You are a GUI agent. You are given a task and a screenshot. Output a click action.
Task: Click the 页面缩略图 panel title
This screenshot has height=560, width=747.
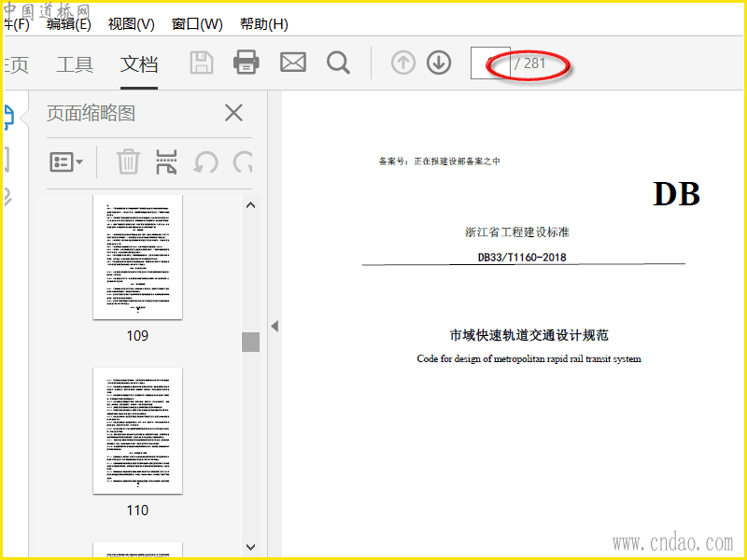tap(91, 113)
